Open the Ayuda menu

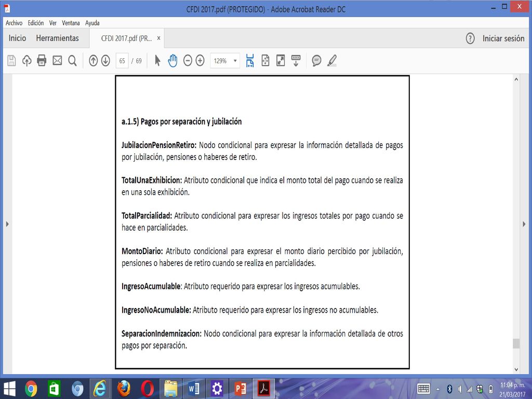pyautogui.click(x=92, y=23)
